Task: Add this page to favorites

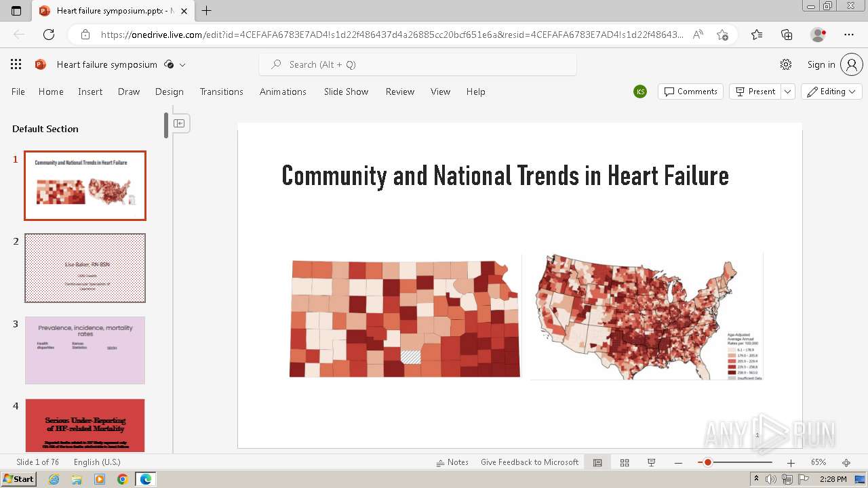Action: [x=722, y=35]
